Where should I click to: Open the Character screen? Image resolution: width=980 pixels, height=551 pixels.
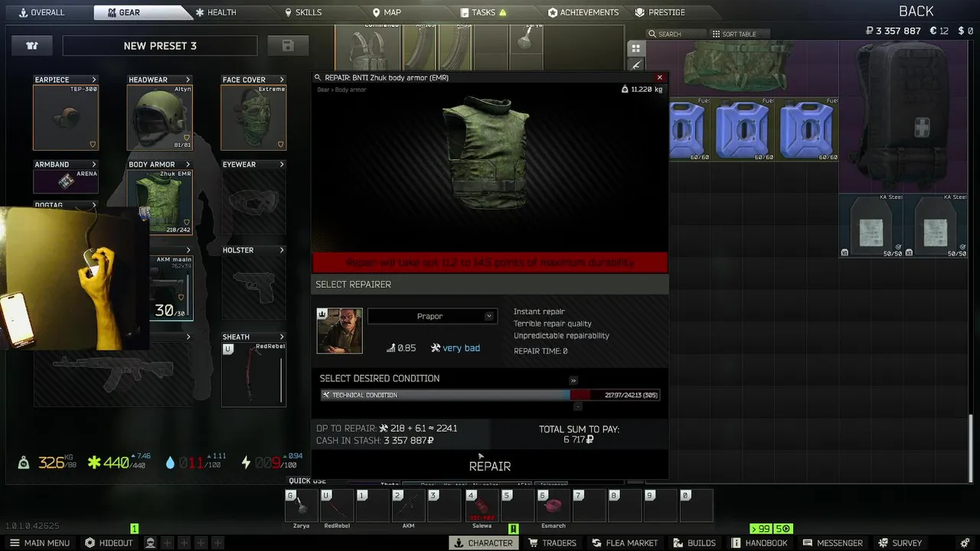click(483, 543)
